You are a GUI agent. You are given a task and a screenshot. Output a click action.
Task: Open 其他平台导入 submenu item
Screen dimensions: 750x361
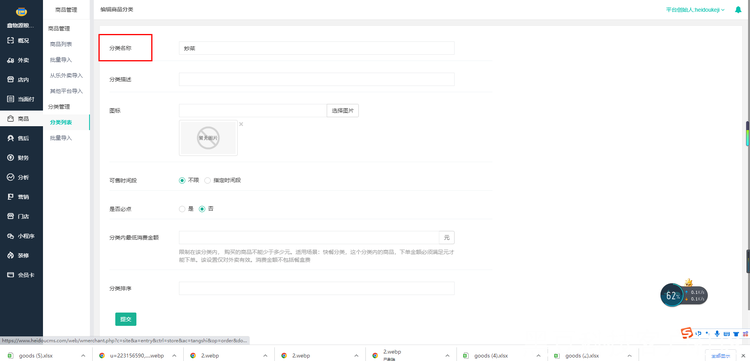coord(66,91)
